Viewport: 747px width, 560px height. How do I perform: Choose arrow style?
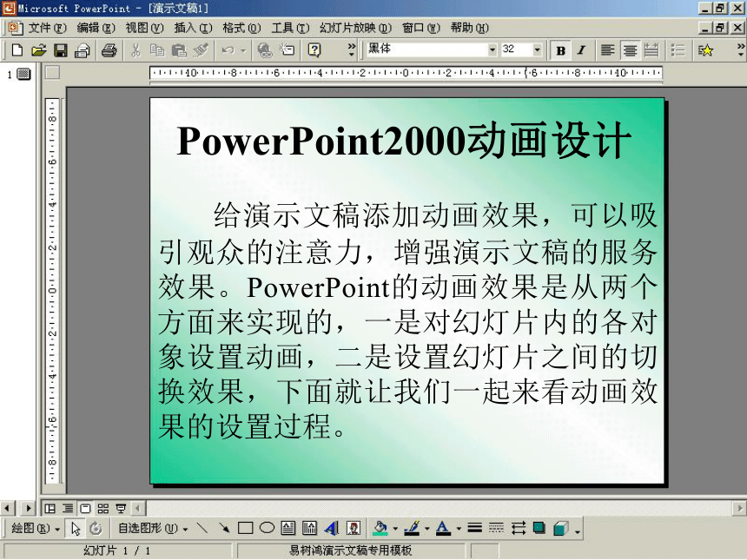(x=519, y=528)
